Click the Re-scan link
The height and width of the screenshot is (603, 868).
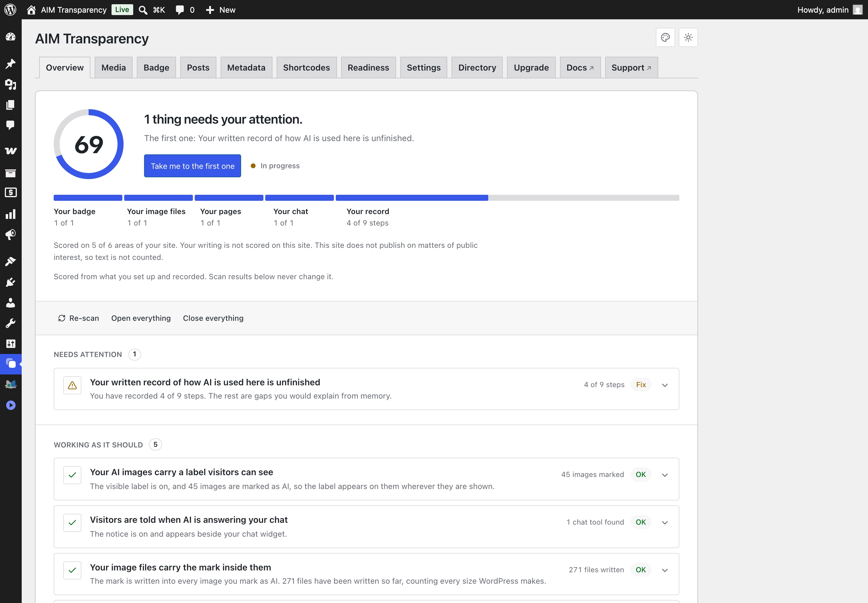pos(78,318)
